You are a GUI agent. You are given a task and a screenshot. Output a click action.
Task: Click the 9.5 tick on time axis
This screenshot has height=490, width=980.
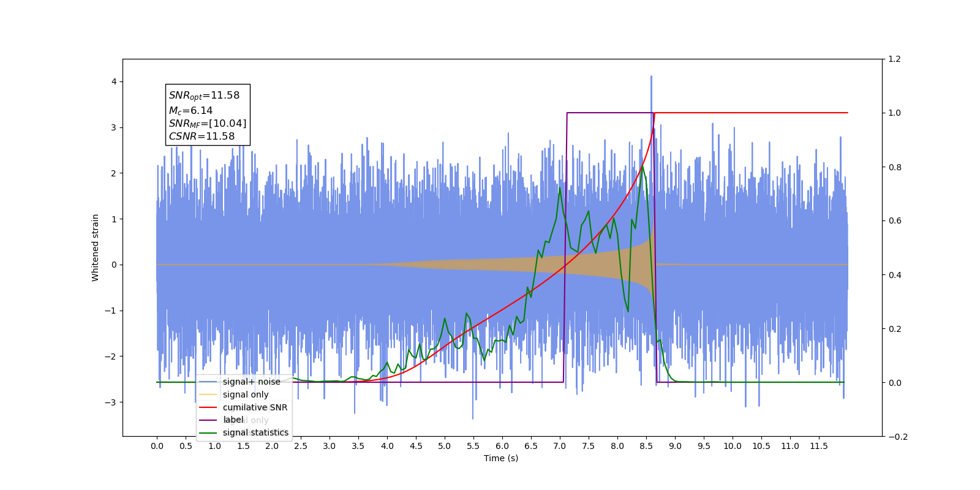point(704,446)
